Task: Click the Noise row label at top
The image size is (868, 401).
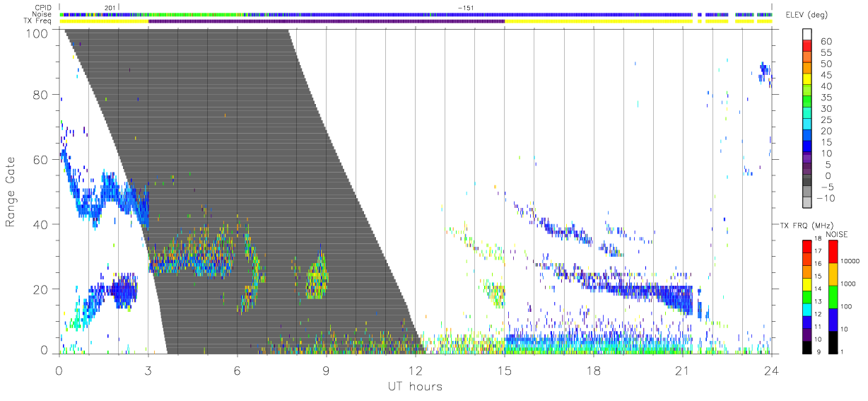Action: tap(42, 14)
